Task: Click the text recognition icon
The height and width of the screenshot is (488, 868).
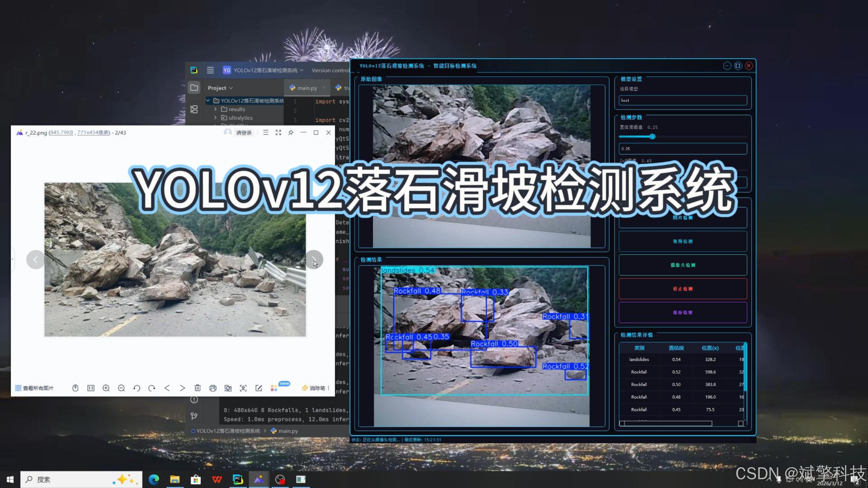Action: tap(243, 388)
